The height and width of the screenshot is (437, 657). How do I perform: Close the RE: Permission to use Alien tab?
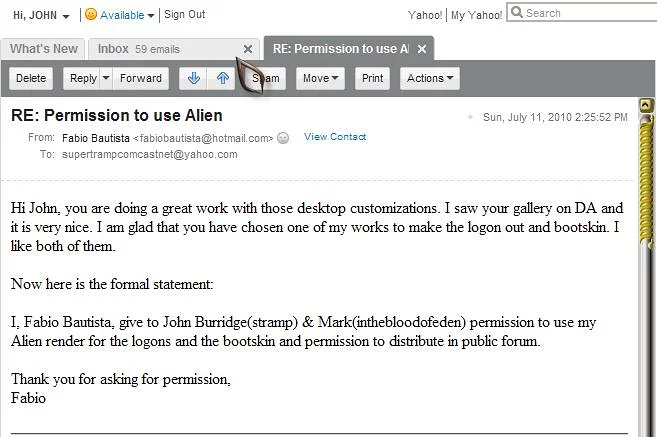[422, 49]
